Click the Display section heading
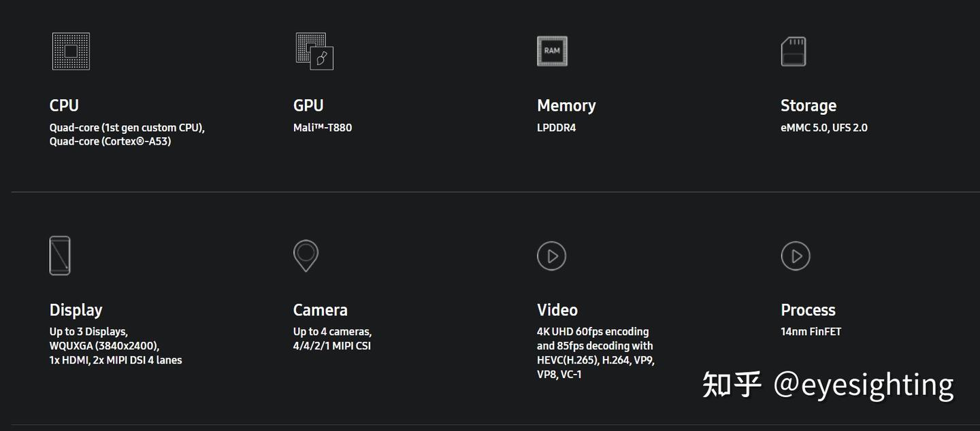980x431 pixels. pyautogui.click(x=76, y=310)
